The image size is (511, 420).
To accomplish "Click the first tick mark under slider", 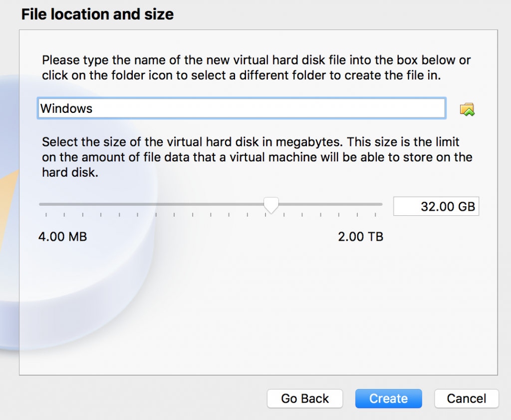I will [x=46, y=215].
